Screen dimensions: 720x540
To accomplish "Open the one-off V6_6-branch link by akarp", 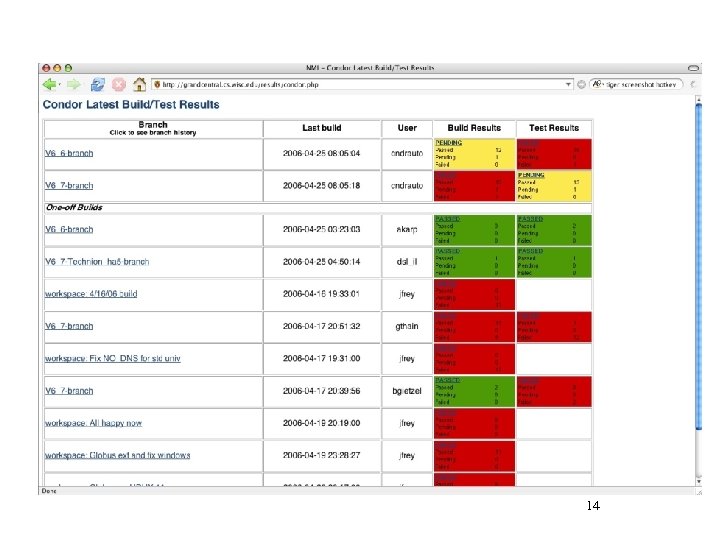I will [69, 230].
